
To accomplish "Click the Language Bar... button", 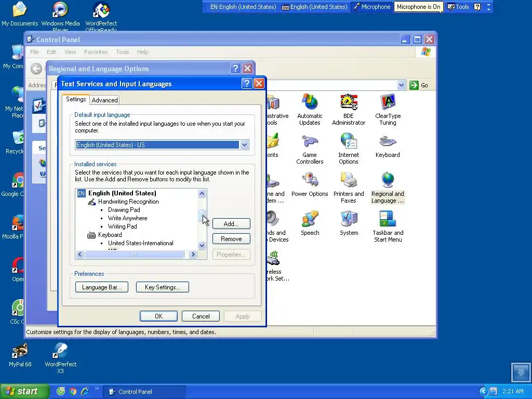I will coord(102,287).
